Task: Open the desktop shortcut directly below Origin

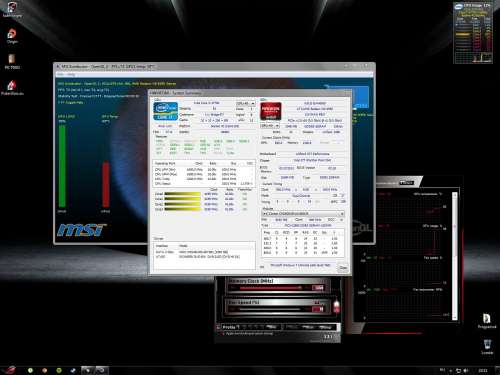Action: [12, 61]
